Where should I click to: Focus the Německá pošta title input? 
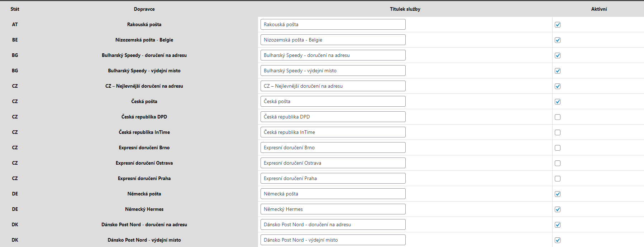click(333, 194)
